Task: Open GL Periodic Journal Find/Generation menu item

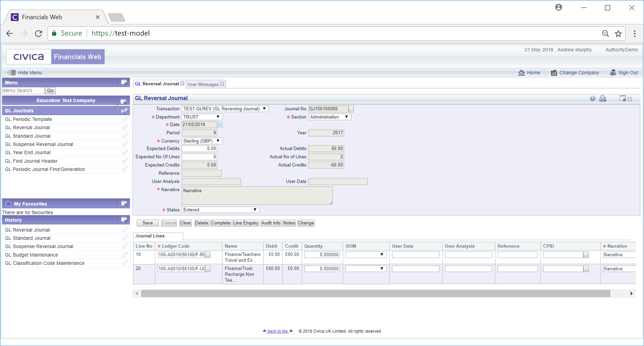Action: [x=45, y=169]
